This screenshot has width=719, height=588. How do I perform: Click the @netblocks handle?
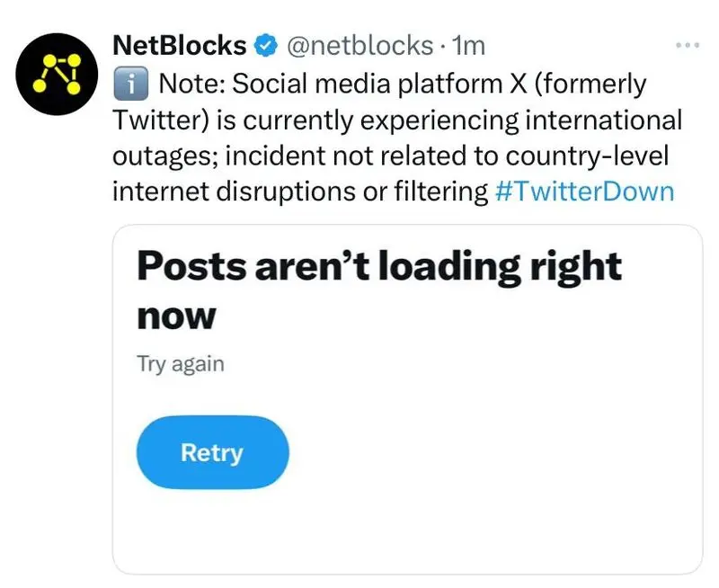pos(359,46)
